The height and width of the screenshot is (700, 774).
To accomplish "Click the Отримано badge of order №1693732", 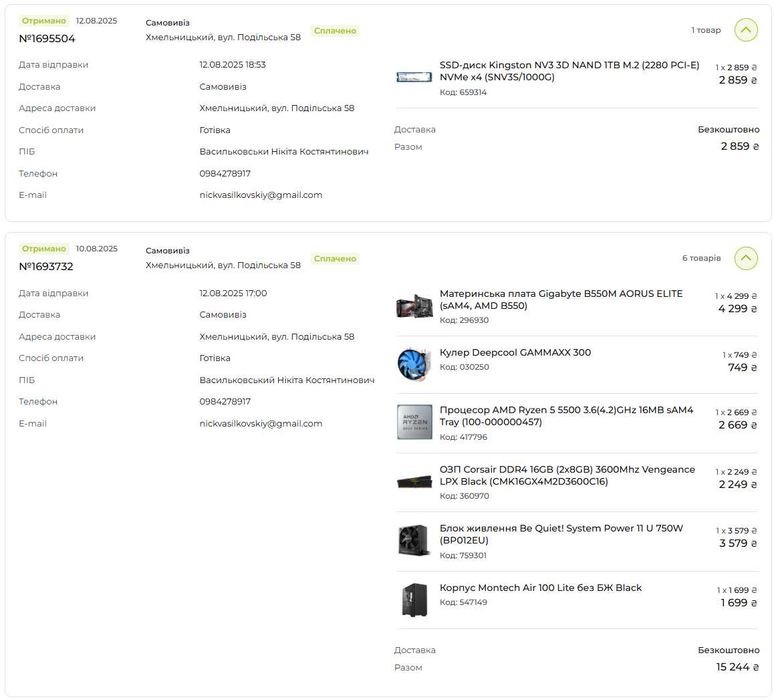I will (43, 249).
